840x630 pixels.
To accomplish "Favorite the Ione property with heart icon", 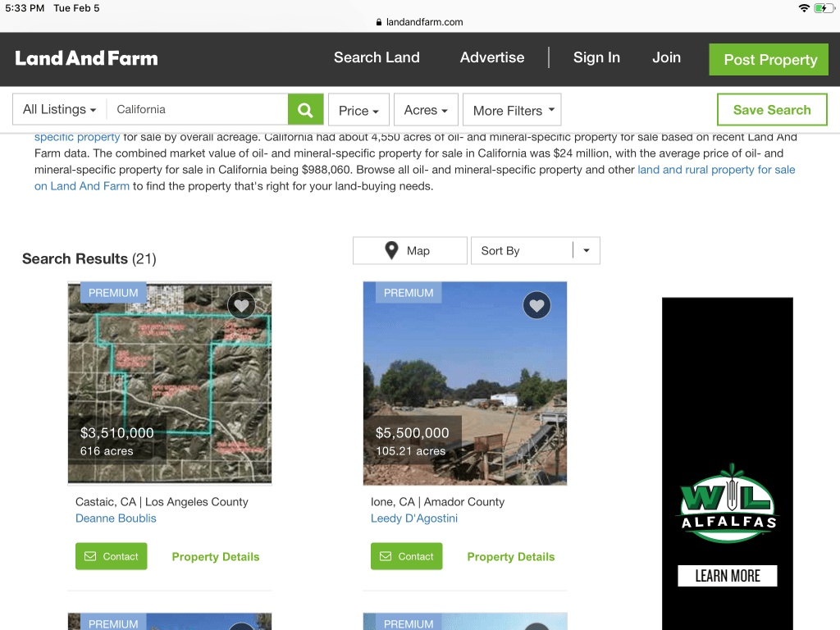I will (x=536, y=305).
